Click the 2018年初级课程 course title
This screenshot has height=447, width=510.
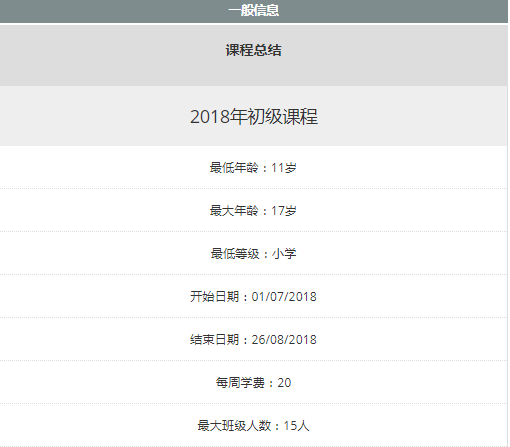click(254, 117)
